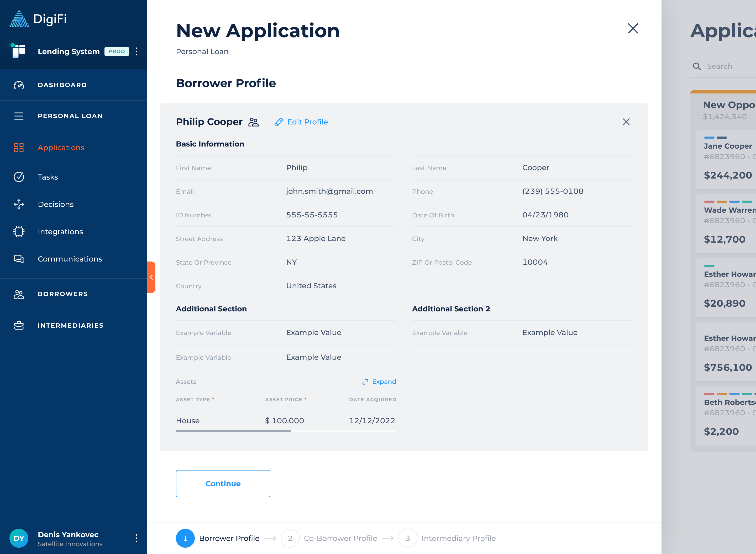Click the Integrations chip icon
The width and height of the screenshot is (756, 554).
coord(19,232)
